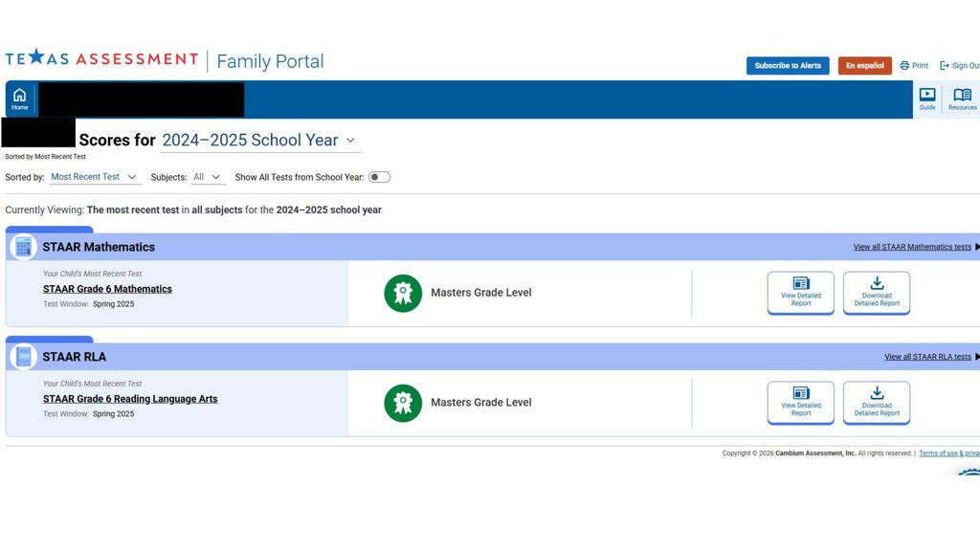Switch language with En español button
The image size is (980, 551).
tap(864, 66)
